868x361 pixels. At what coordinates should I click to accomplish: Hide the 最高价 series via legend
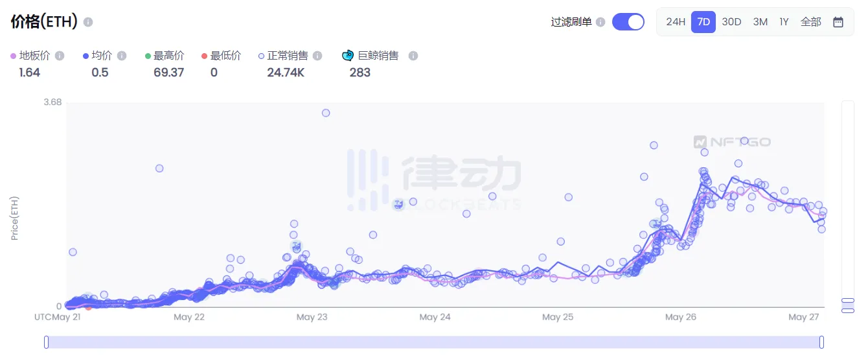pyautogui.click(x=165, y=56)
